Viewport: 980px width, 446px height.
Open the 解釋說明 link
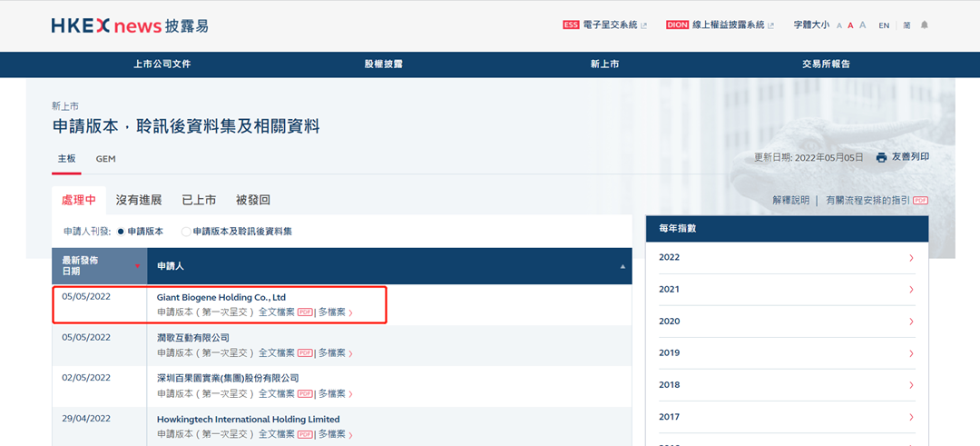pyautogui.click(x=790, y=200)
